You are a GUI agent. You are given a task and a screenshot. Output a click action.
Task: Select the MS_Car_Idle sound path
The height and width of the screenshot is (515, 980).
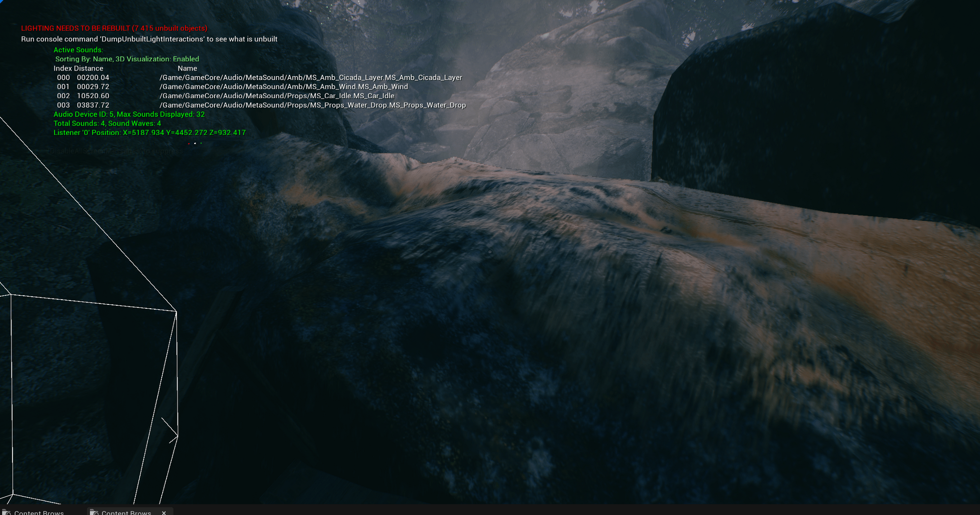(277, 96)
